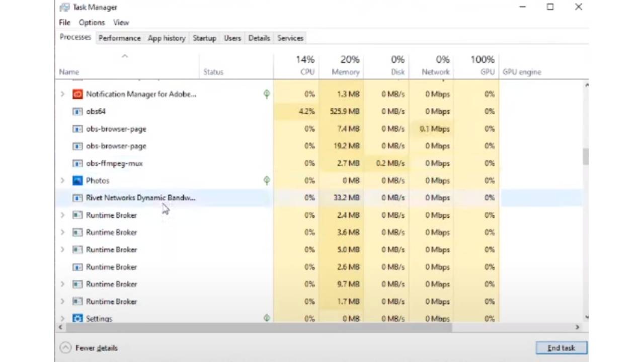Click the vertical scrollbar thumb

point(586,156)
